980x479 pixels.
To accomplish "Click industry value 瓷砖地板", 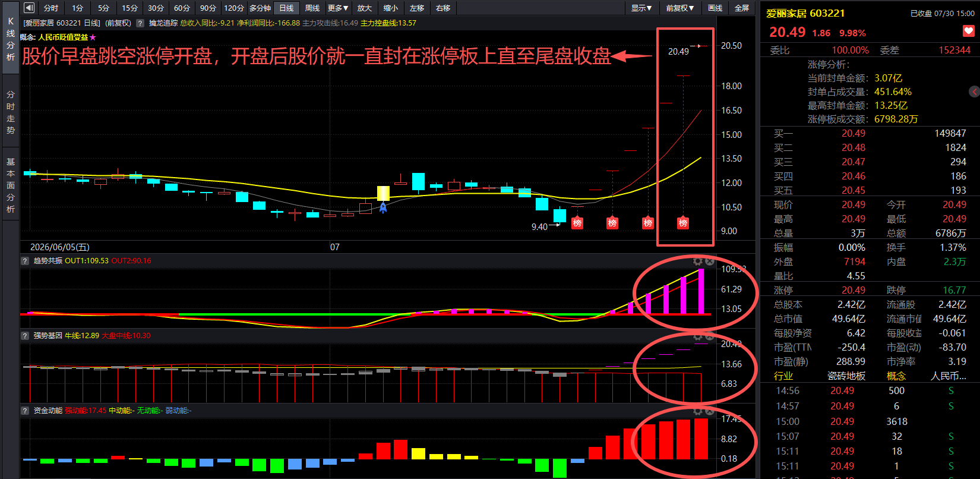I will coord(846,376).
